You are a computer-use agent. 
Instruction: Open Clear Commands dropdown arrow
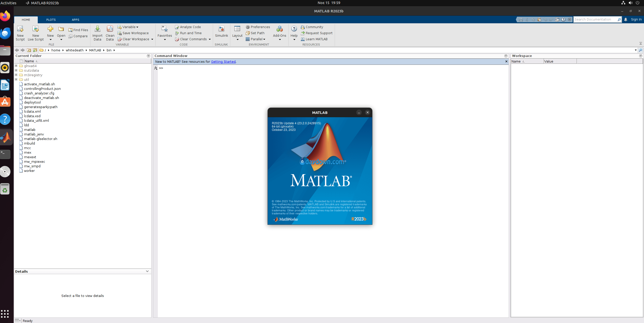click(210, 39)
